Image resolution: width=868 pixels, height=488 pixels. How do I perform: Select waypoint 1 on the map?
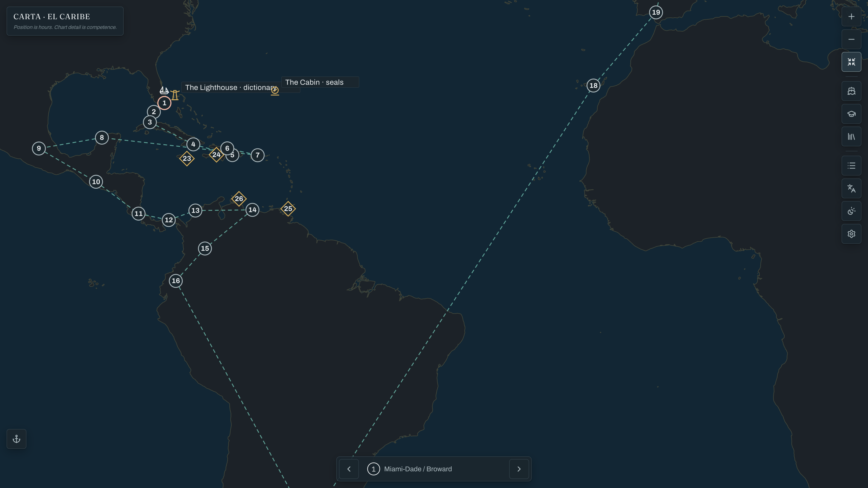164,103
